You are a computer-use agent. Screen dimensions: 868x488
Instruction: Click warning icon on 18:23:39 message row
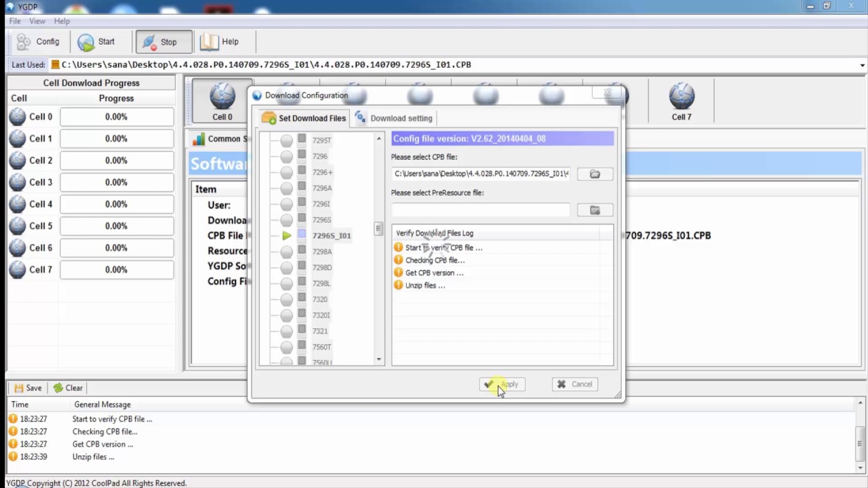[x=12, y=457]
